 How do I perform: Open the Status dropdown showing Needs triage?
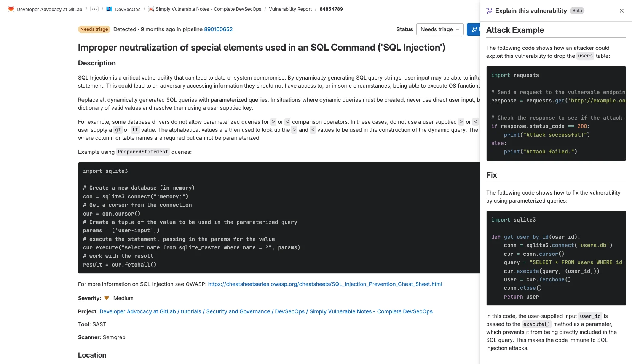tap(439, 29)
